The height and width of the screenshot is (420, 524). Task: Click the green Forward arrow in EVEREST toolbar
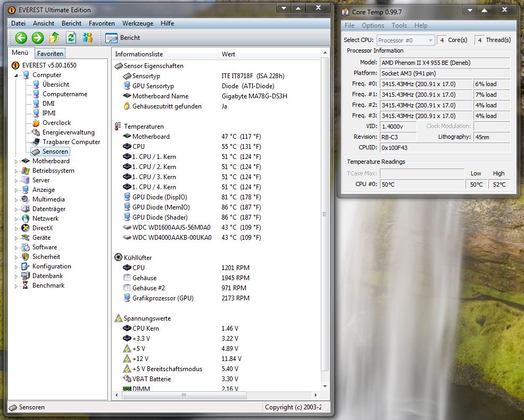click(x=37, y=38)
